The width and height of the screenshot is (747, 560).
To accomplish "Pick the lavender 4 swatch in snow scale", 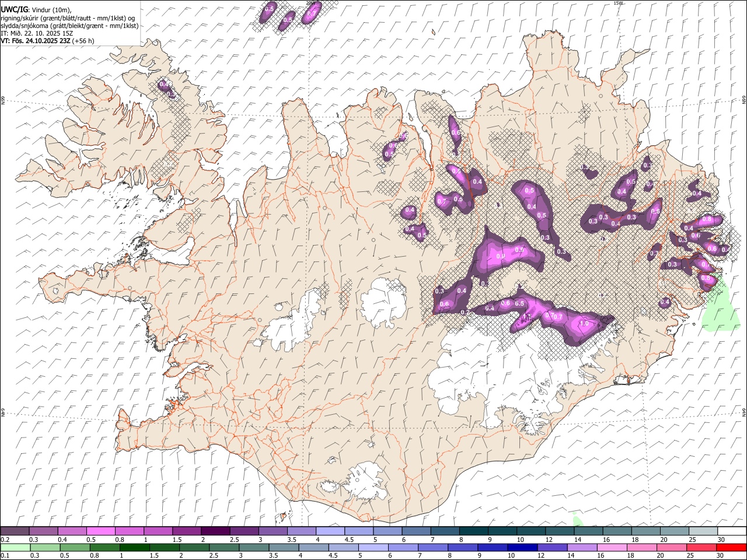I will tap(330, 531).
